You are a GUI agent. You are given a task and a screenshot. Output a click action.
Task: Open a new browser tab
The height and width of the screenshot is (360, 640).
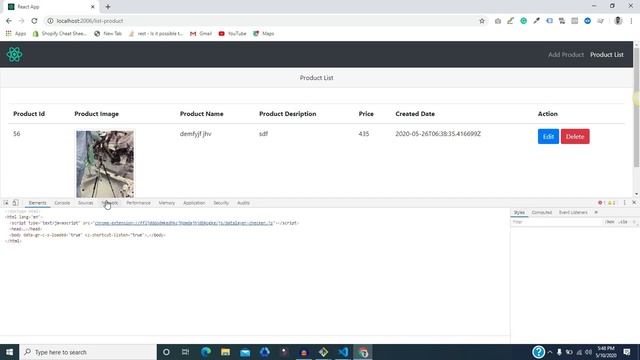[108, 7]
